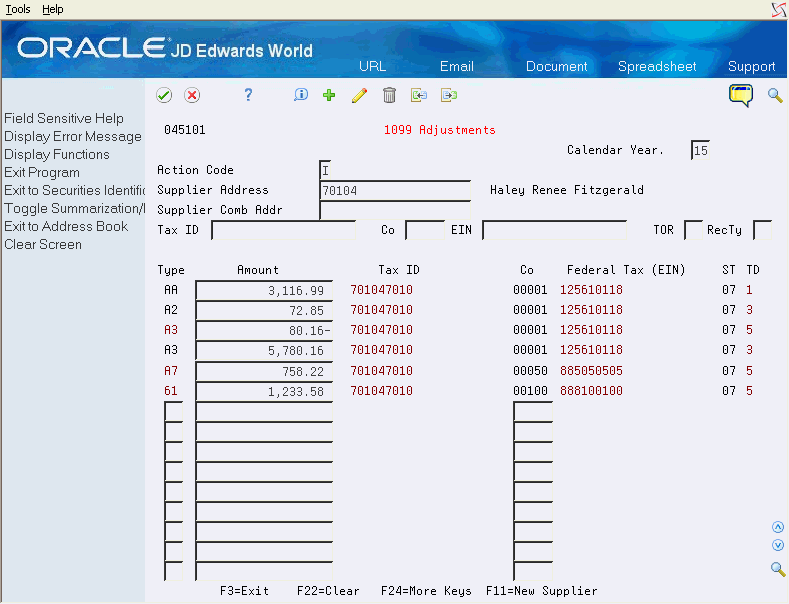Click the first empty Co field

tap(533, 412)
